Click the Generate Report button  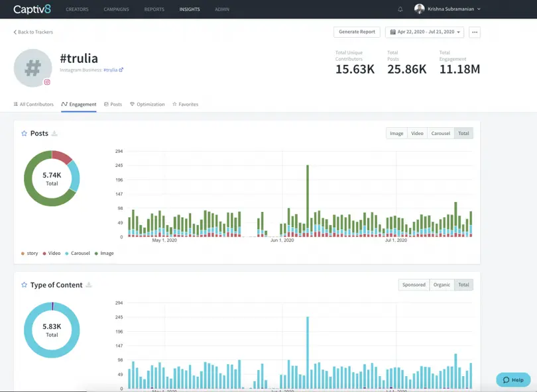(x=357, y=32)
